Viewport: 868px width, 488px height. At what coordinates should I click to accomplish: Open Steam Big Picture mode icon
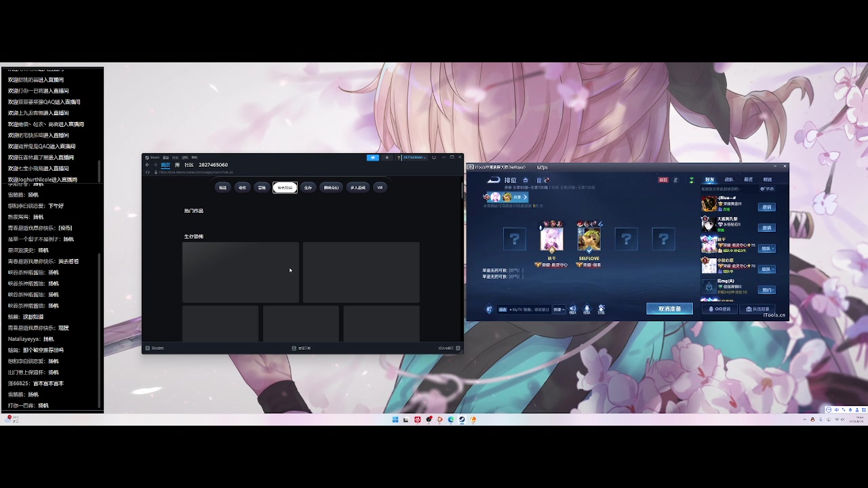tap(433, 157)
